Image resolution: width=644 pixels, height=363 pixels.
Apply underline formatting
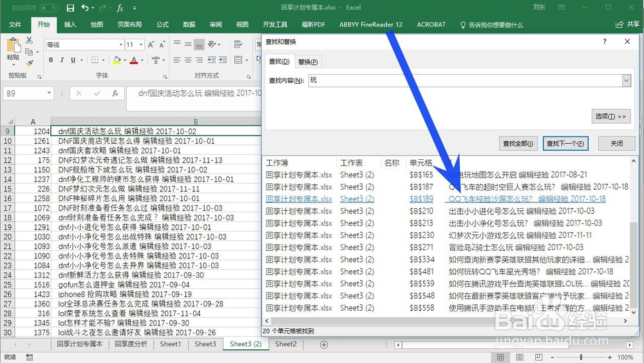click(x=73, y=60)
